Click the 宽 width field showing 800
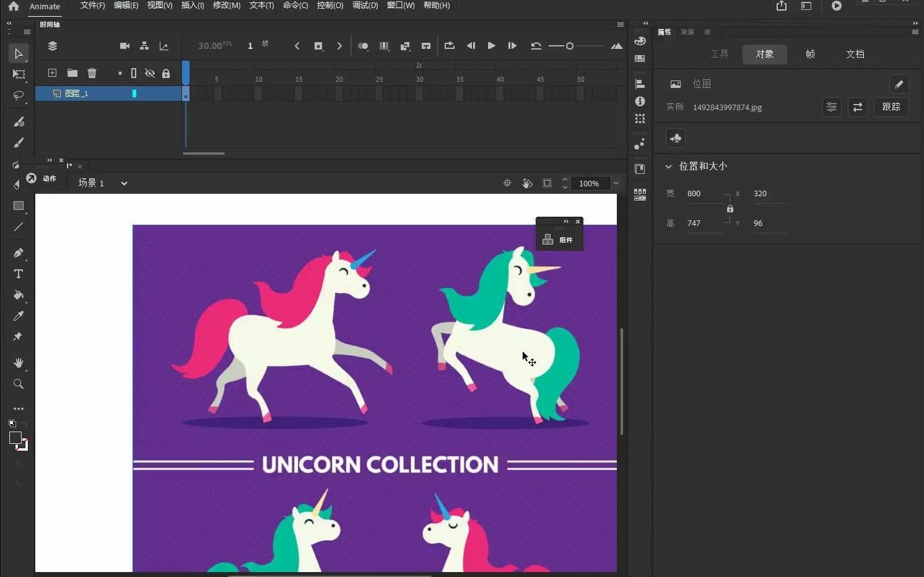This screenshot has height=577, width=924. point(703,194)
